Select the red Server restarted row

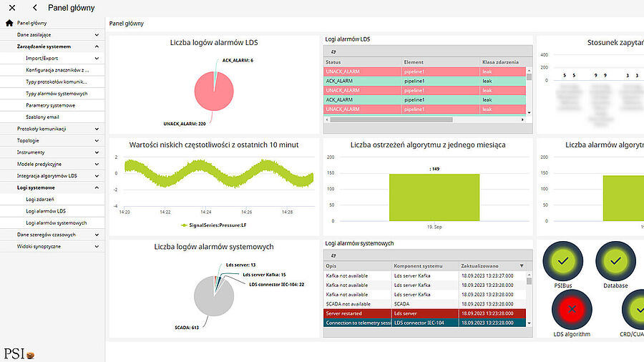(x=424, y=313)
